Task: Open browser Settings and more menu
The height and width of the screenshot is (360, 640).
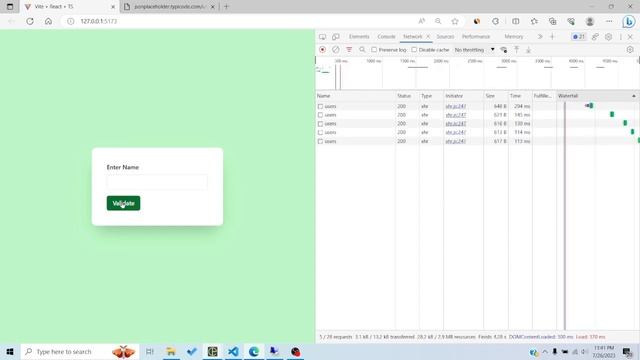Action: point(609,21)
